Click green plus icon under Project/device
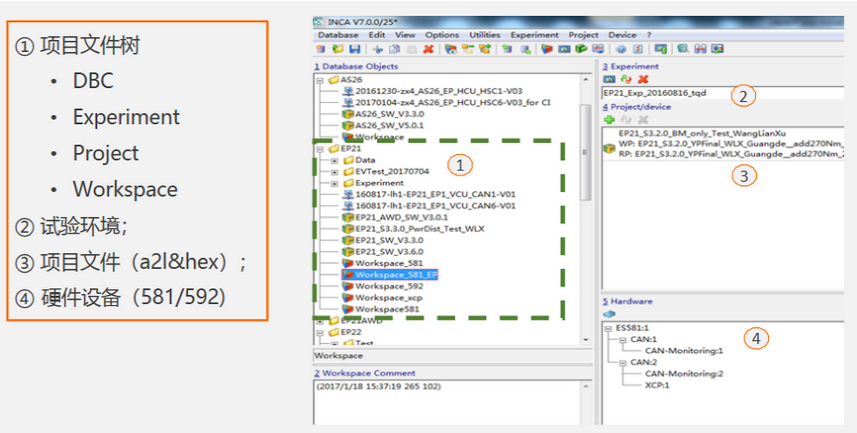This screenshot has width=857, height=433. (609, 120)
